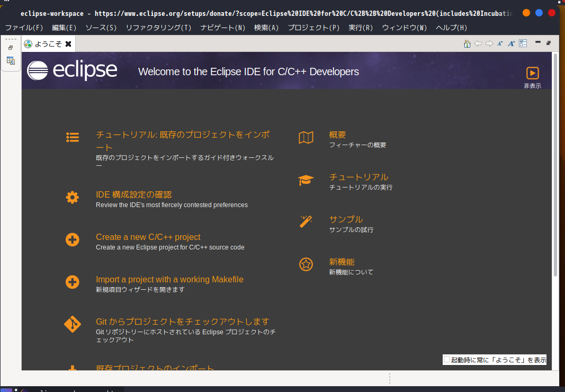
Task: Select the ようこそ tab
Action: coord(48,44)
